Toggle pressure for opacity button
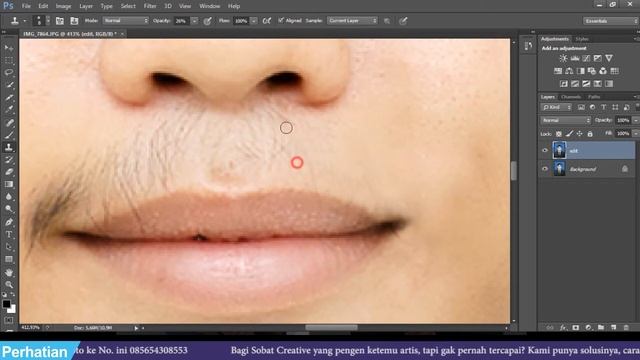640x360 pixels. 207,21
